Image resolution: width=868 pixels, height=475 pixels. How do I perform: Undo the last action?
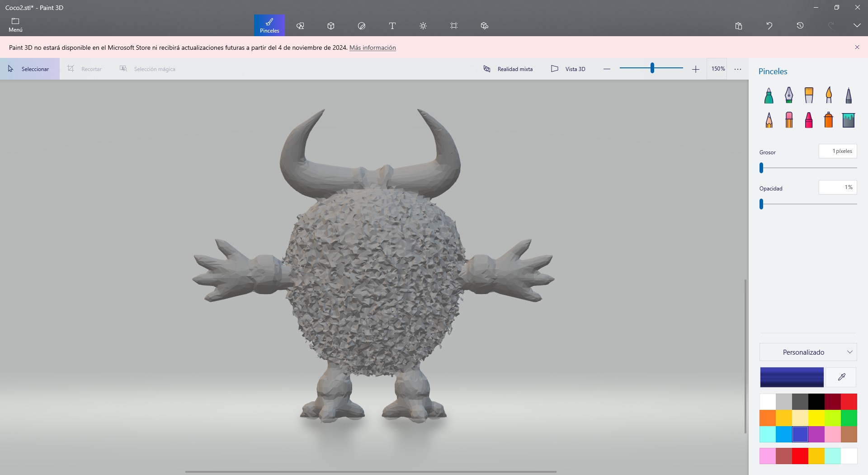(769, 26)
